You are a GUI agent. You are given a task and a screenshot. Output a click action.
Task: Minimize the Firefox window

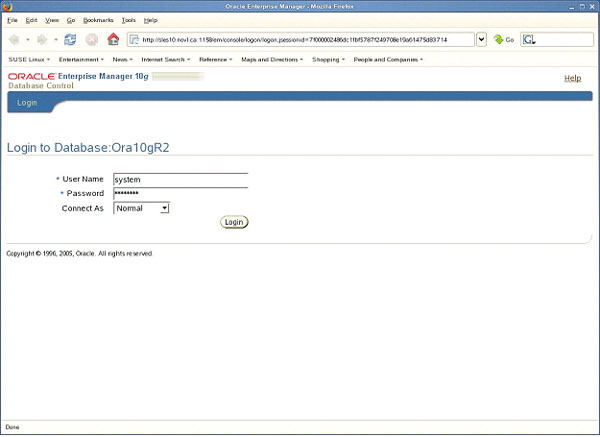coord(572,7)
